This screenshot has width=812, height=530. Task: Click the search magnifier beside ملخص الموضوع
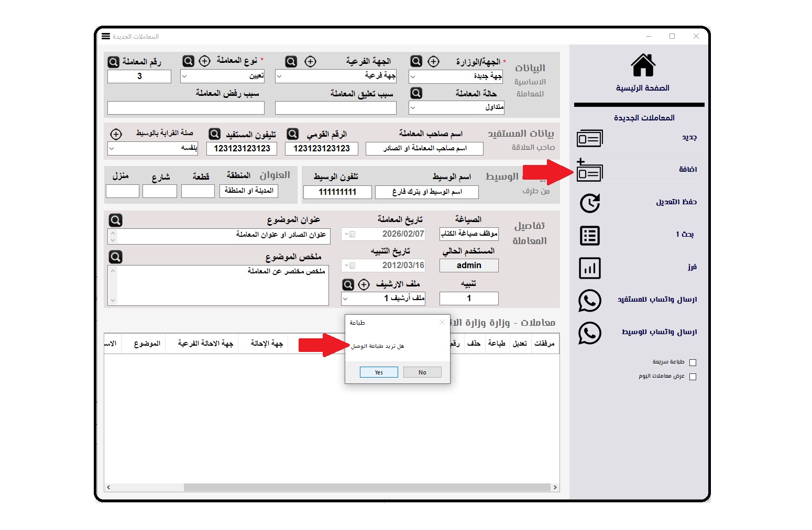coord(114,256)
